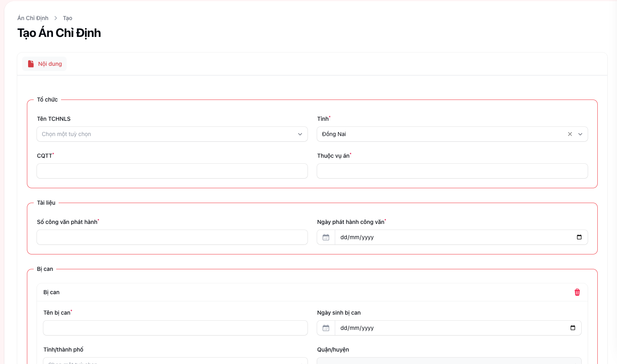
Task: Delete the Bị can entry with trash icon
Action: [x=577, y=292]
